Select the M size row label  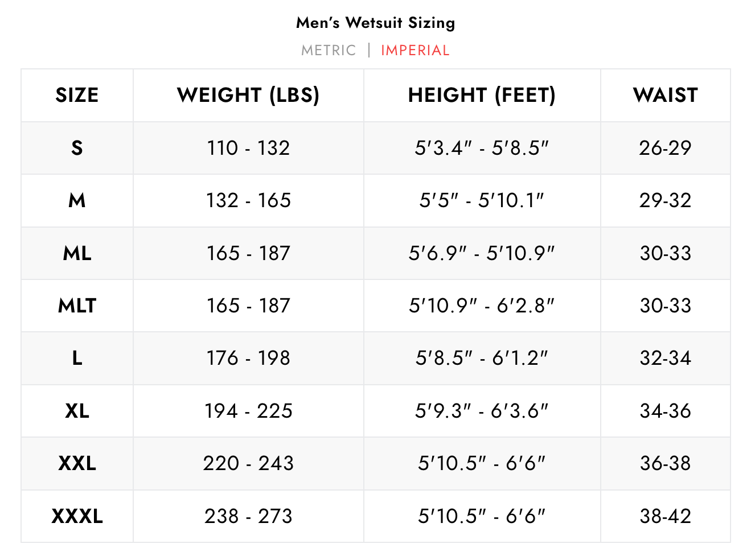point(77,200)
